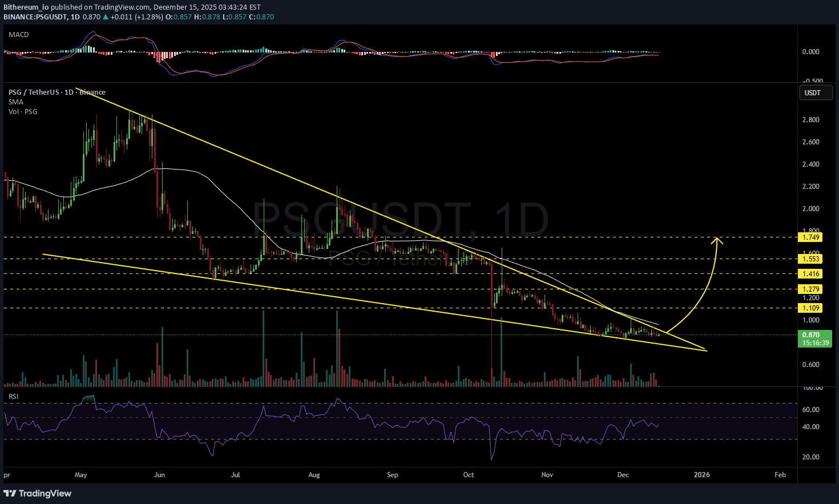Select the 1.553 price level tag
The image size is (839, 504).
[x=811, y=259]
